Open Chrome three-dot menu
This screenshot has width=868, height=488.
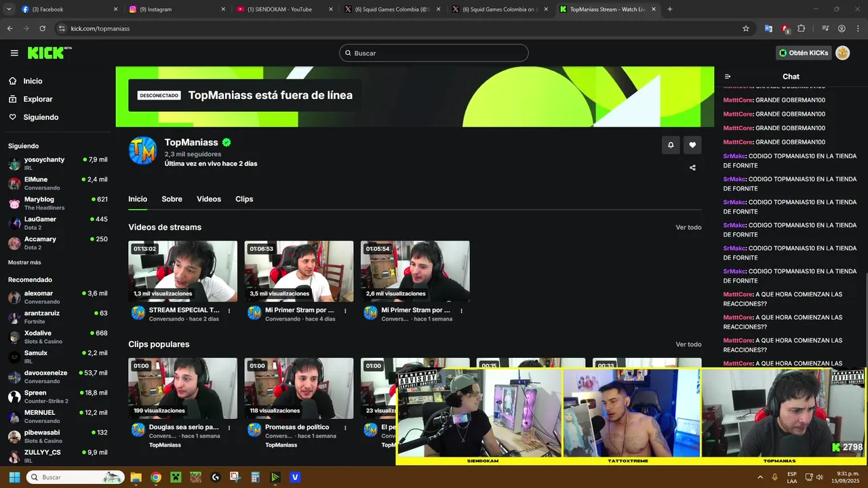tap(858, 28)
